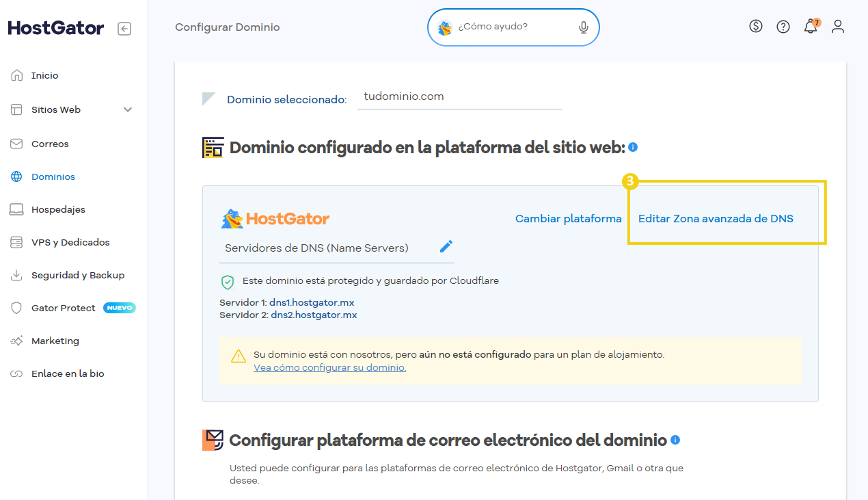The image size is (868, 500).
Task: Click the Cloudflare protection shield icon
Action: coord(228,282)
